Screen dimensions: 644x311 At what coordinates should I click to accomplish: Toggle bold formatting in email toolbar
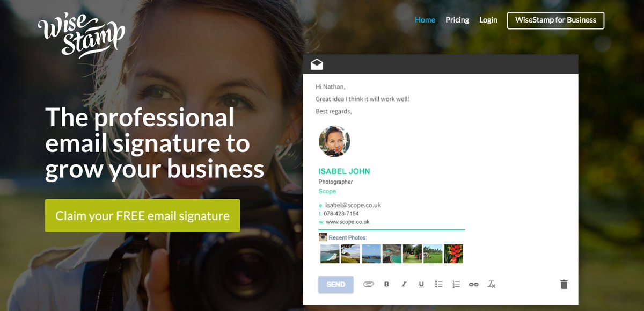386,284
